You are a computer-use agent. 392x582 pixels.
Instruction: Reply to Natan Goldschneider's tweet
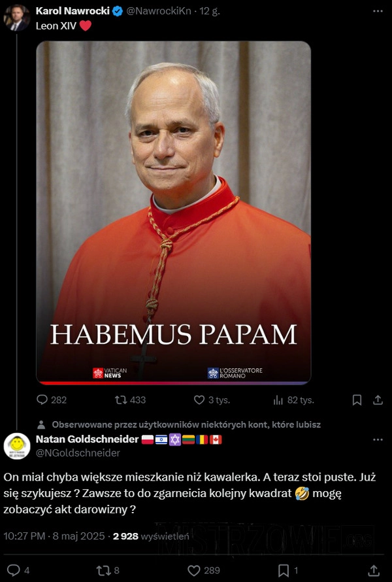[18, 570]
